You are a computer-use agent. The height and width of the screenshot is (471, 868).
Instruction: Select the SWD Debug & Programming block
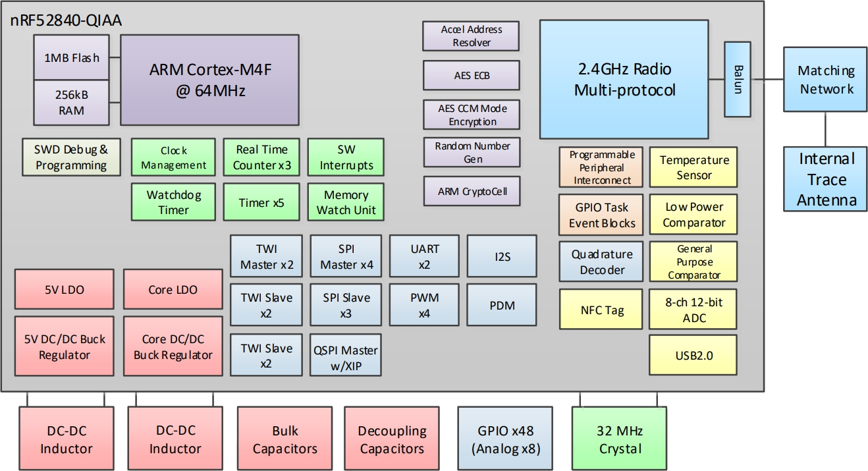(x=72, y=157)
